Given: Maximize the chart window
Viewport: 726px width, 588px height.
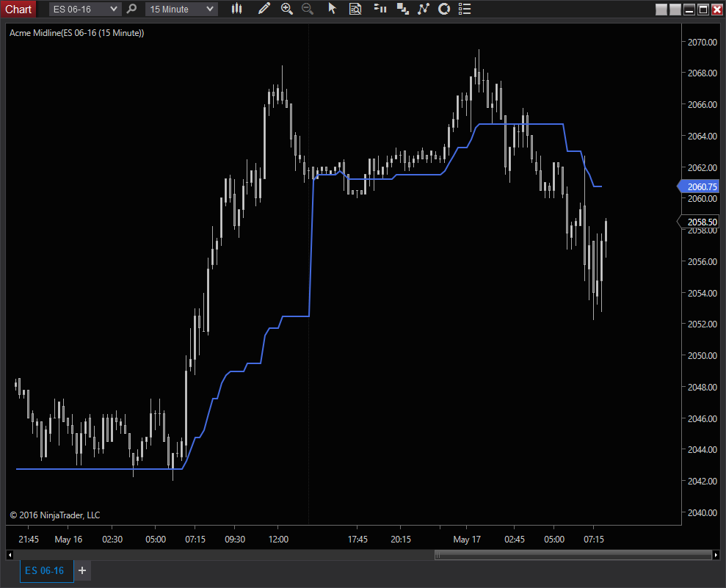Looking at the screenshot, I should [x=703, y=10].
